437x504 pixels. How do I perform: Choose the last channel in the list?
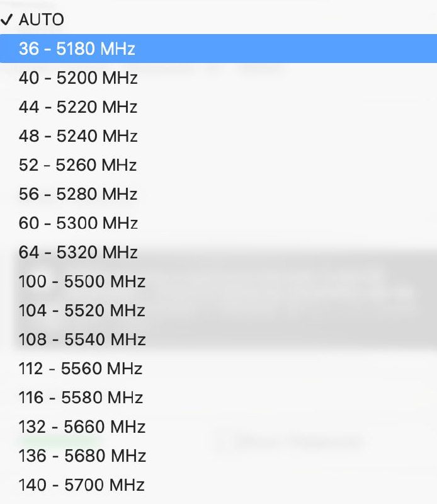click(82, 484)
